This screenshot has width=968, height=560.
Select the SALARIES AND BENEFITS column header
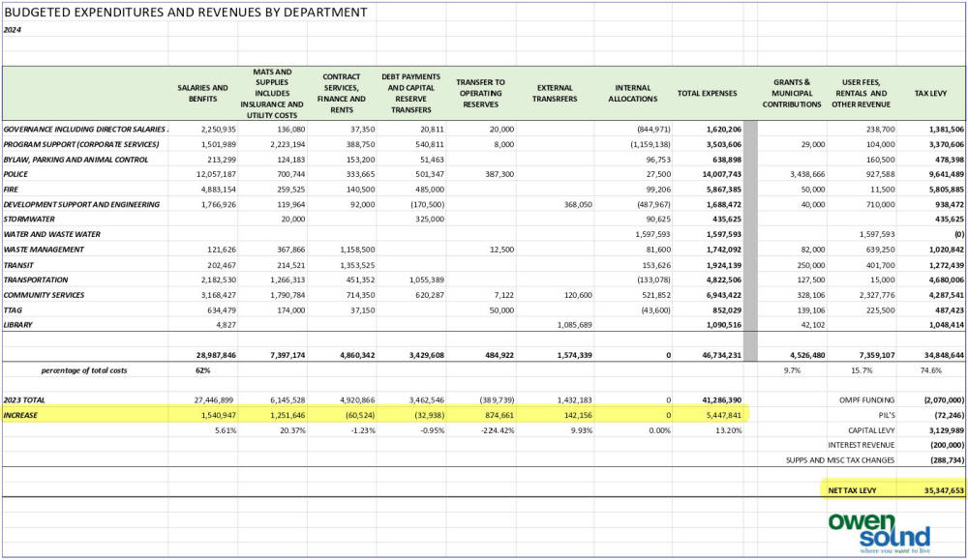[x=202, y=93]
